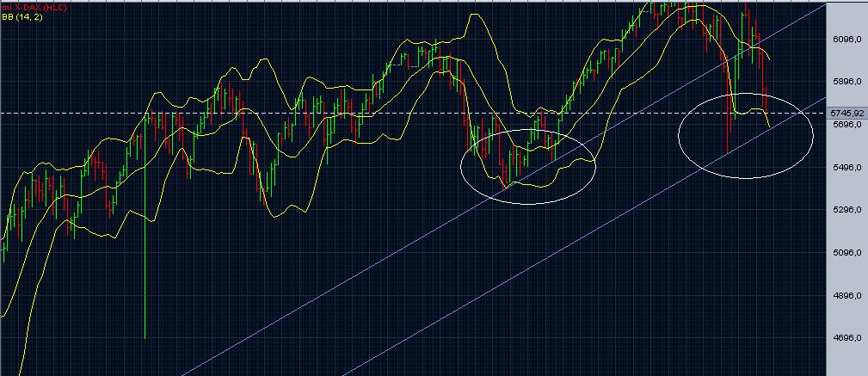This screenshot has height=376, width=868.
Task: Click the 5496,0 price axis label
Action: coord(847,167)
